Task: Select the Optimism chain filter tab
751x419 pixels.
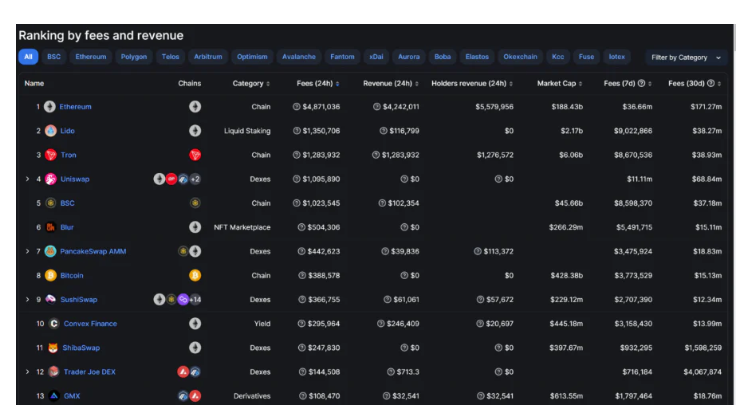Action: (252, 57)
